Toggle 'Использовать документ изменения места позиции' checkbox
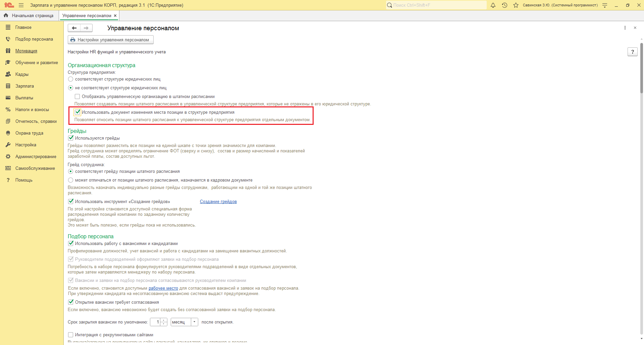Image resolution: width=644 pixels, height=345 pixels. tap(77, 112)
